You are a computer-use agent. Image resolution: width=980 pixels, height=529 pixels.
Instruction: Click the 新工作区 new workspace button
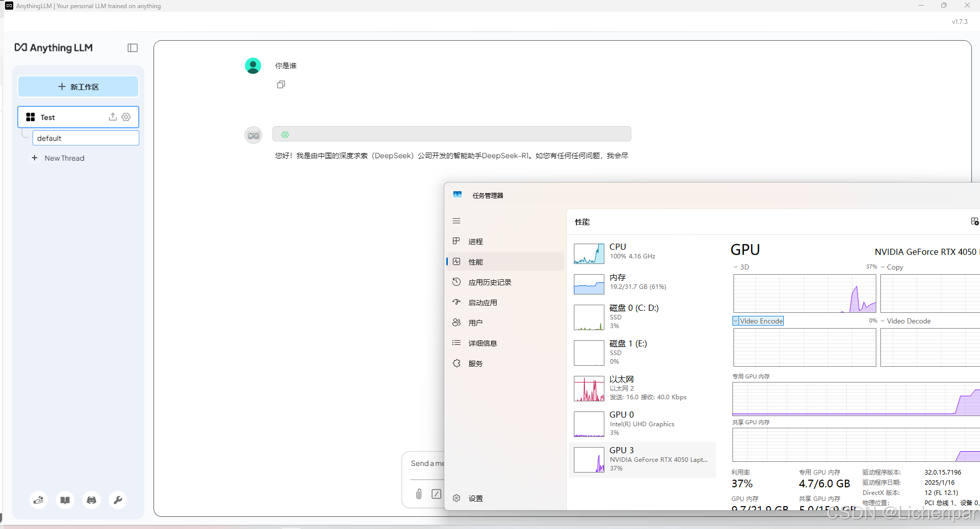(x=78, y=86)
